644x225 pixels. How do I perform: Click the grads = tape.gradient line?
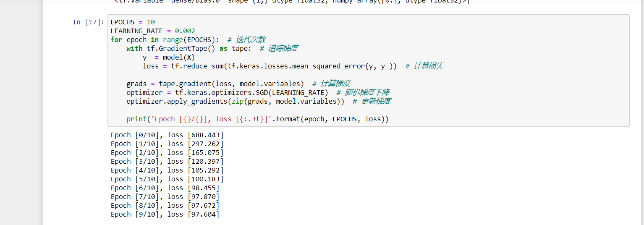click(238, 84)
